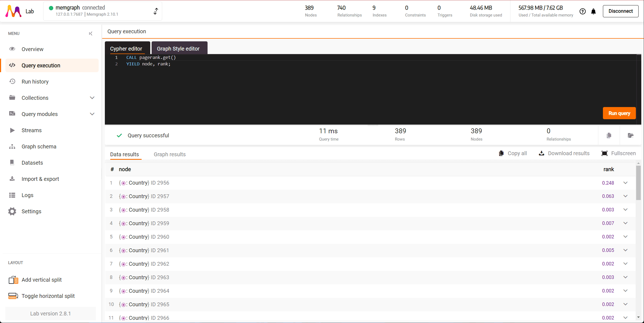Click the Query execution code icon
The width and height of the screenshot is (644, 323).
coord(12,65)
